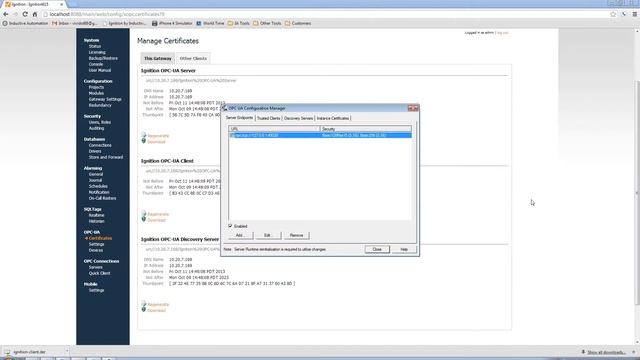The height and width of the screenshot is (360, 640).
Task: Open Modules under Configuration
Action: point(96,93)
